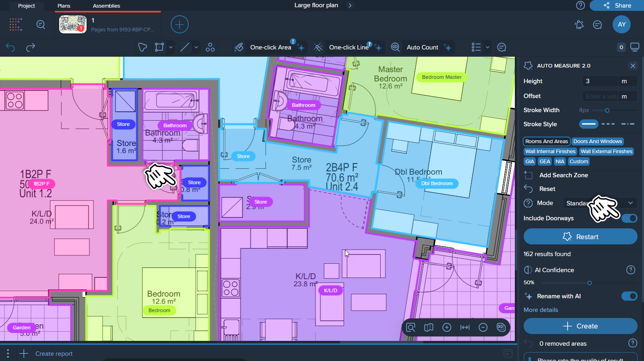Redo the last action
This screenshot has width=644, height=361.
pyautogui.click(x=31, y=47)
